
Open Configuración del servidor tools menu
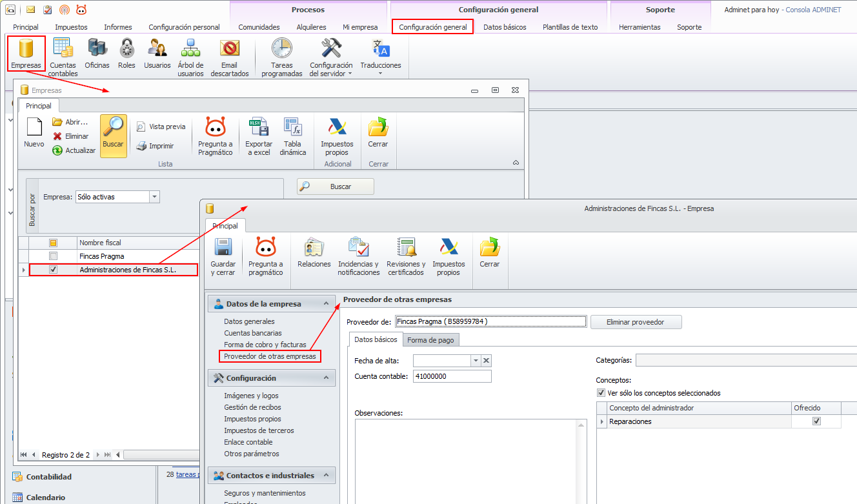click(x=331, y=57)
